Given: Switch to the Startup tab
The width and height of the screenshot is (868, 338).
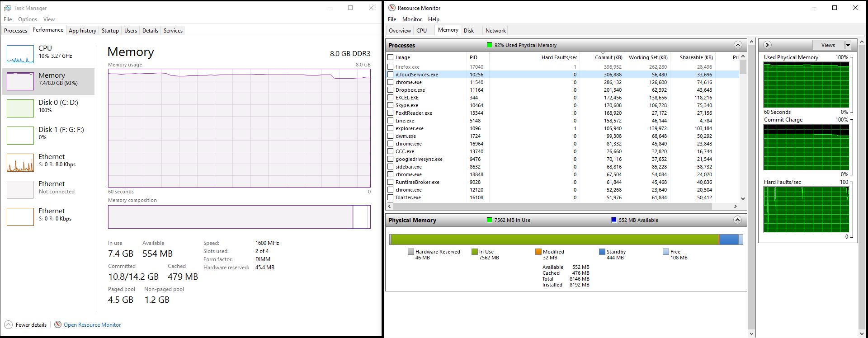Looking at the screenshot, I should point(110,31).
